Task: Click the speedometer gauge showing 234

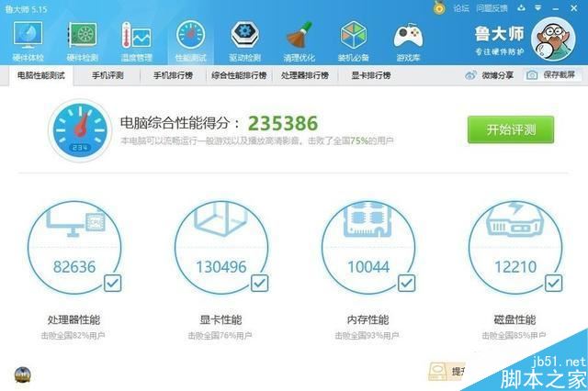Action: tap(80, 130)
